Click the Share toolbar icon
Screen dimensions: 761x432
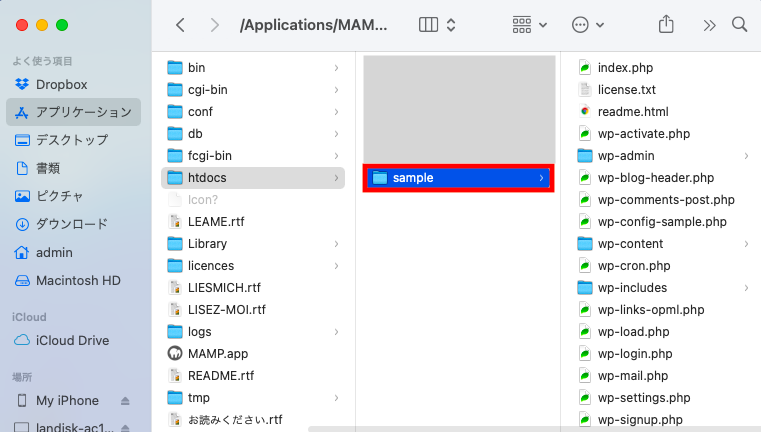click(666, 24)
